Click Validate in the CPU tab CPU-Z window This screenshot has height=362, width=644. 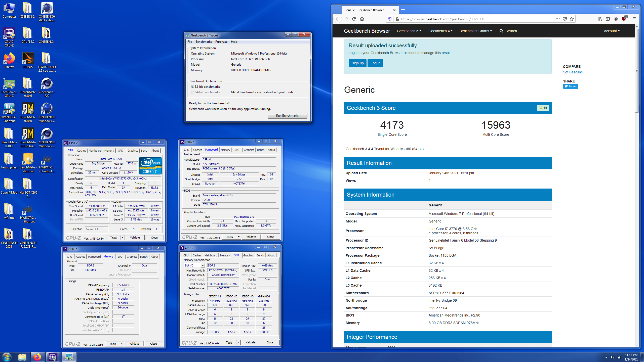click(x=135, y=238)
